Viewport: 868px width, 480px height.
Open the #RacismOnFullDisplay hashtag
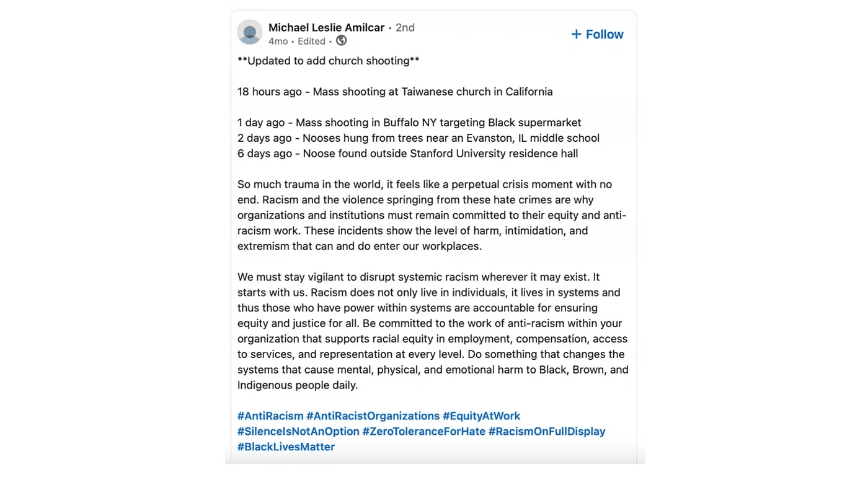point(547,432)
